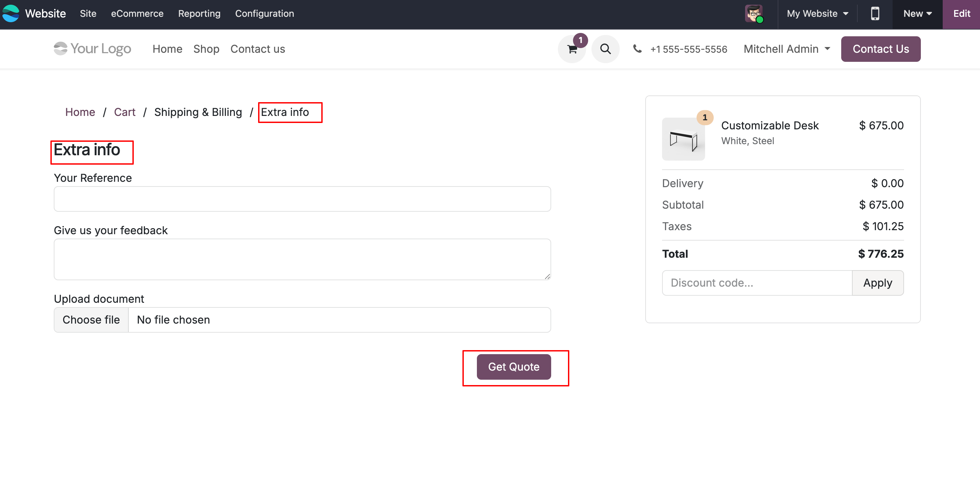Click the feedback textarea resize handle
980x502 pixels.
coord(547,277)
